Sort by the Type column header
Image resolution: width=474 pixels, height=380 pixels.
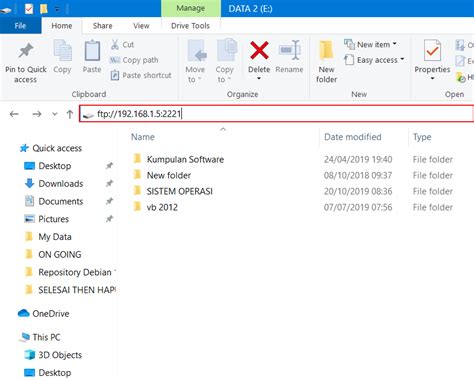pos(422,137)
